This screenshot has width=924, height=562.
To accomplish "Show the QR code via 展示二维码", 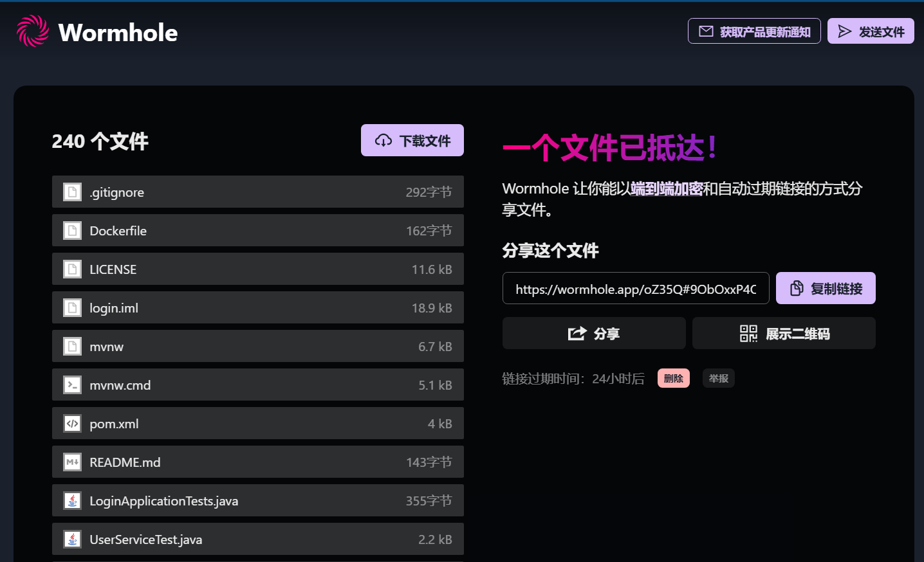I will pyautogui.click(x=783, y=333).
